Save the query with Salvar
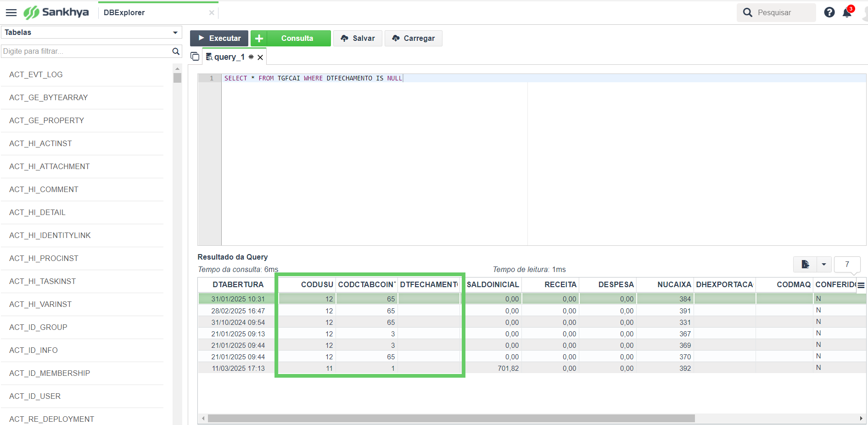The image size is (868, 425). click(358, 38)
